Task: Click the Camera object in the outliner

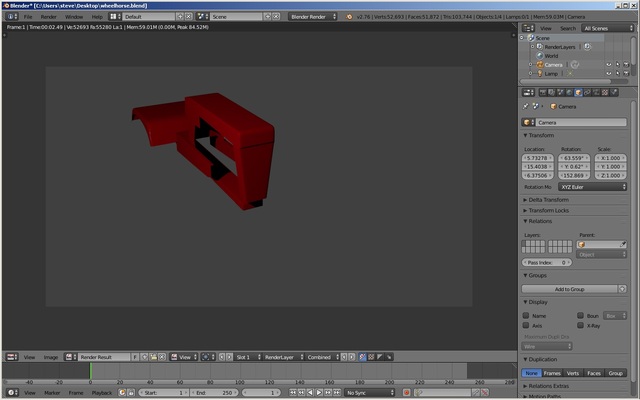Action: pyautogui.click(x=553, y=65)
